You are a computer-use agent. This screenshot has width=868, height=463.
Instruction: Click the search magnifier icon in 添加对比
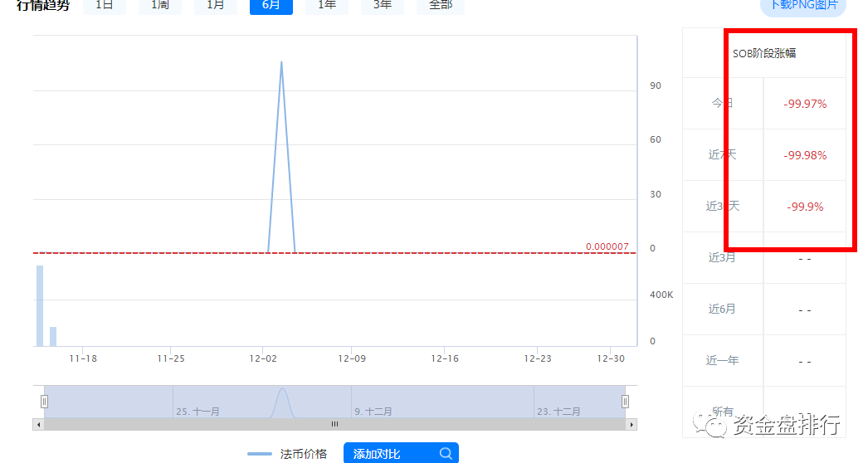click(446, 454)
